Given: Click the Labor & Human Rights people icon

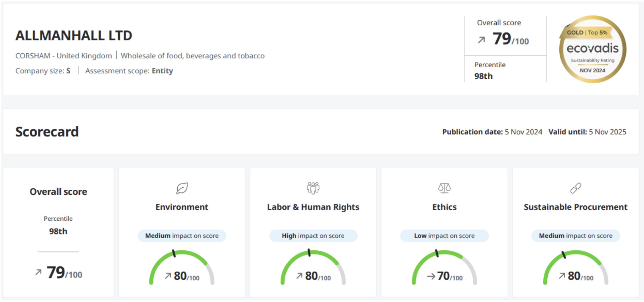Looking at the screenshot, I should 313,188.
